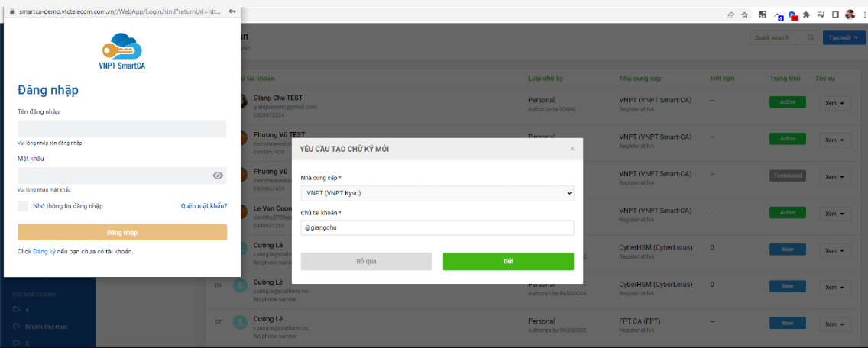Click the user avatar in row 07

click(x=240, y=323)
